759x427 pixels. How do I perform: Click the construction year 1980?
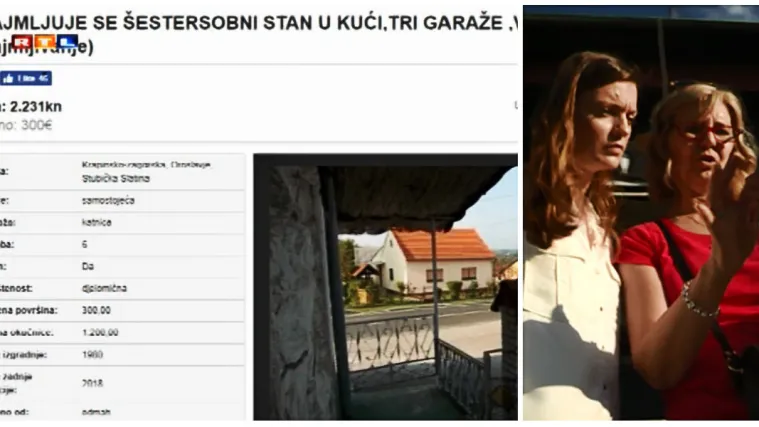point(92,355)
